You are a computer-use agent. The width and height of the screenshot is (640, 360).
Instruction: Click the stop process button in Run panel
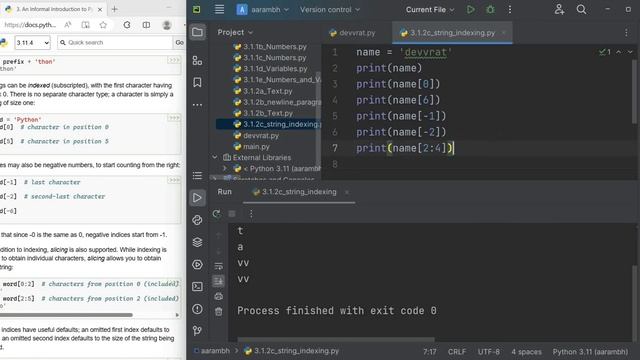tap(232, 213)
